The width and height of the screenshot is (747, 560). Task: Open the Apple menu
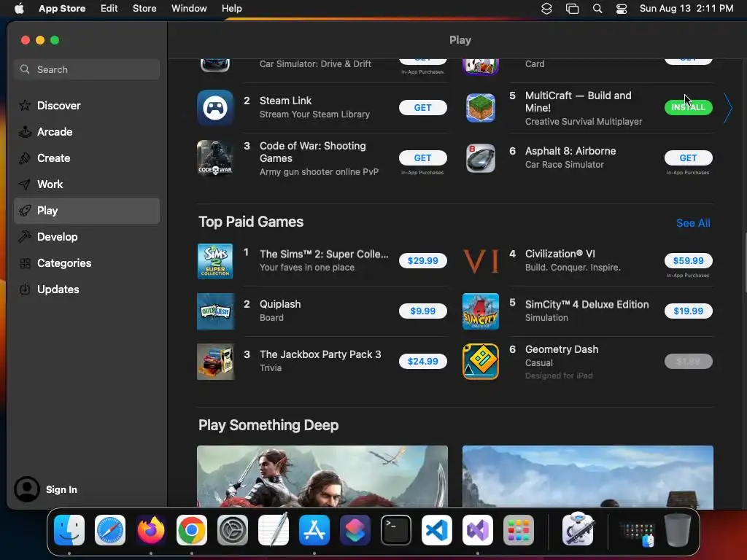coord(19,9)
